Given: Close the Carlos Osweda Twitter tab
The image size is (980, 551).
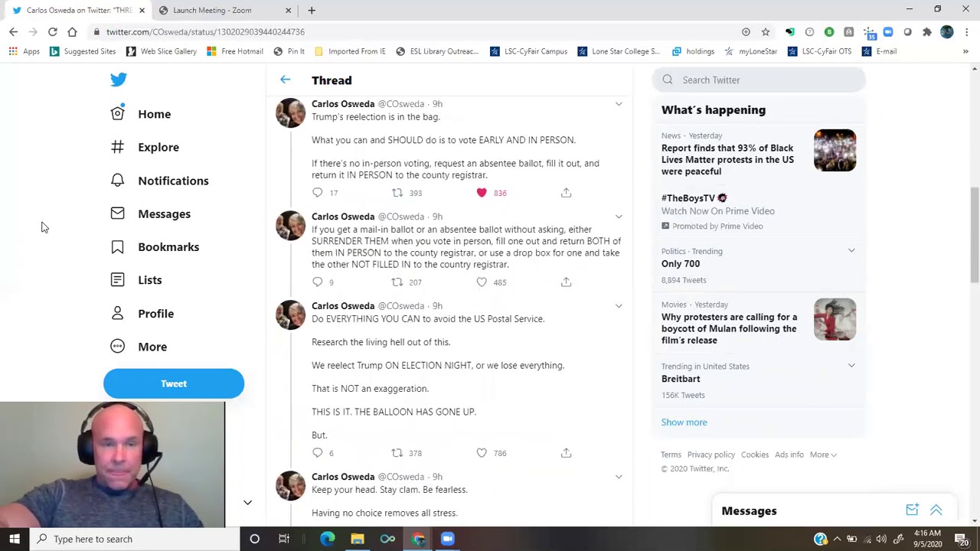Looking at the screenshot, I should 142,10.
